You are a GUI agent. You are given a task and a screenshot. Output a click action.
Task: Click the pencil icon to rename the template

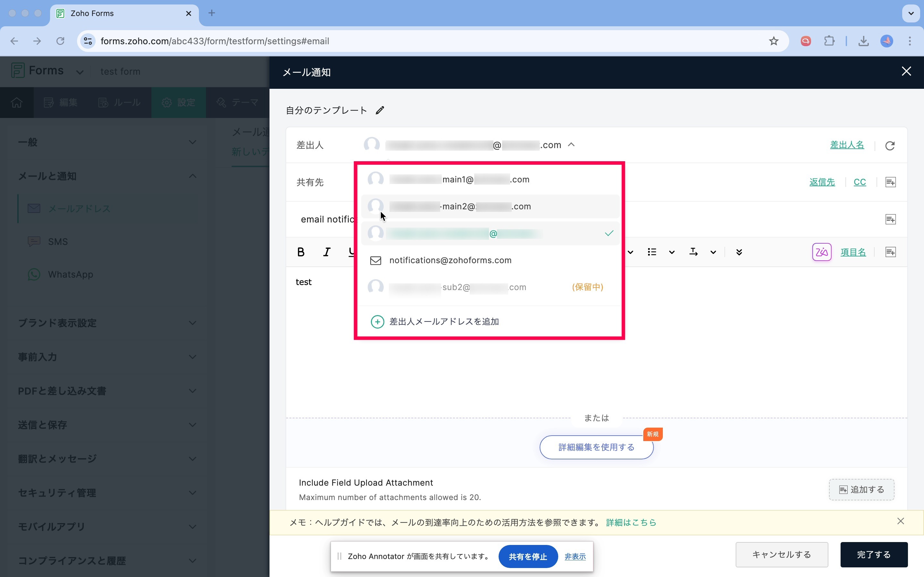tap(380, 110)
